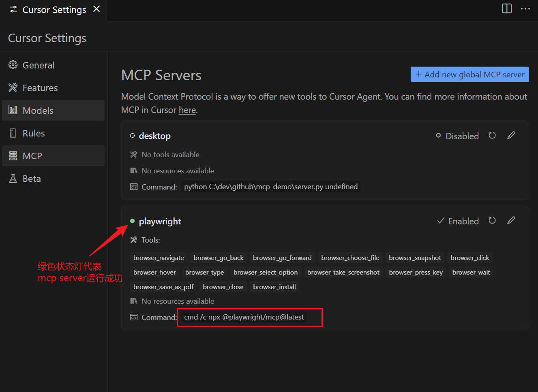Screen dimensions: 538x392
Task: Open the 'here' MCP documentation link
Action: pos(187,110)
